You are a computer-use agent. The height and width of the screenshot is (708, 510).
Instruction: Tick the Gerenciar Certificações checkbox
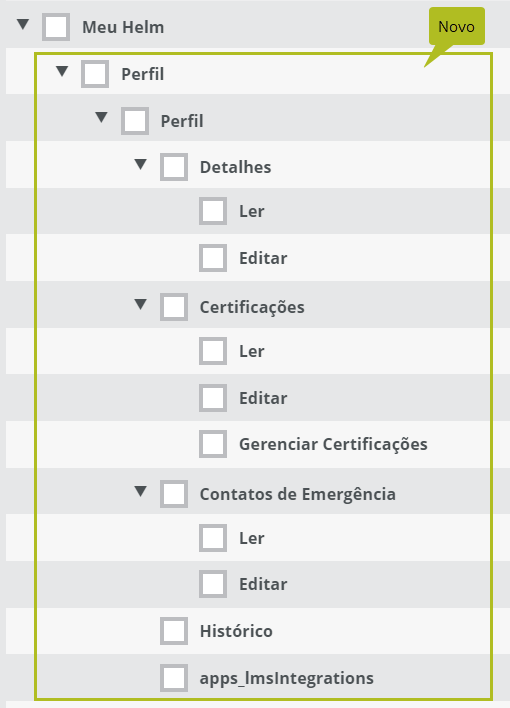pos(213,444)
